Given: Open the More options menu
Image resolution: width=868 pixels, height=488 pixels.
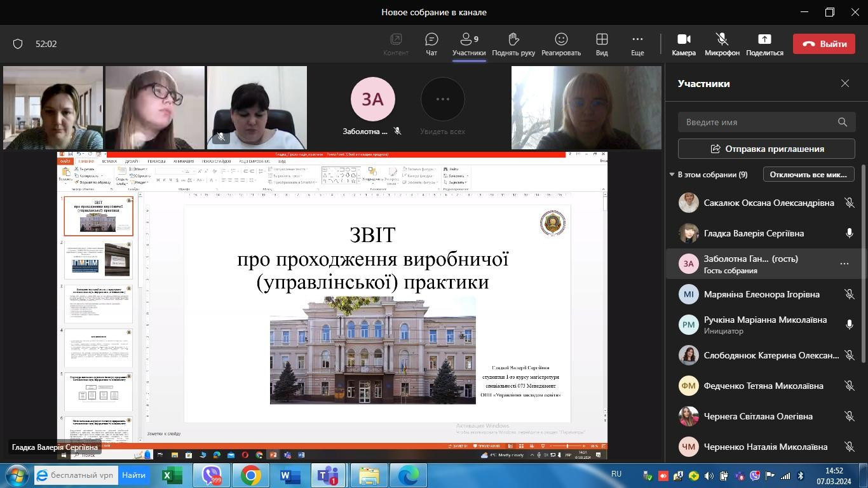Looking at the screenshot, I should click(637, 44).
